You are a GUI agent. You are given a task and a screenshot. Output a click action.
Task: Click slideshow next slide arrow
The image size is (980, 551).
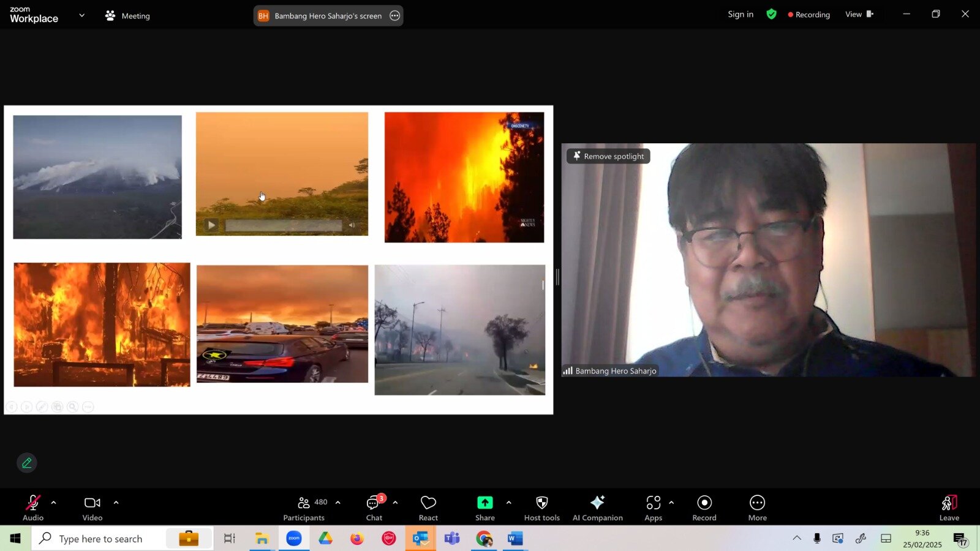click(x=27, y=407)
